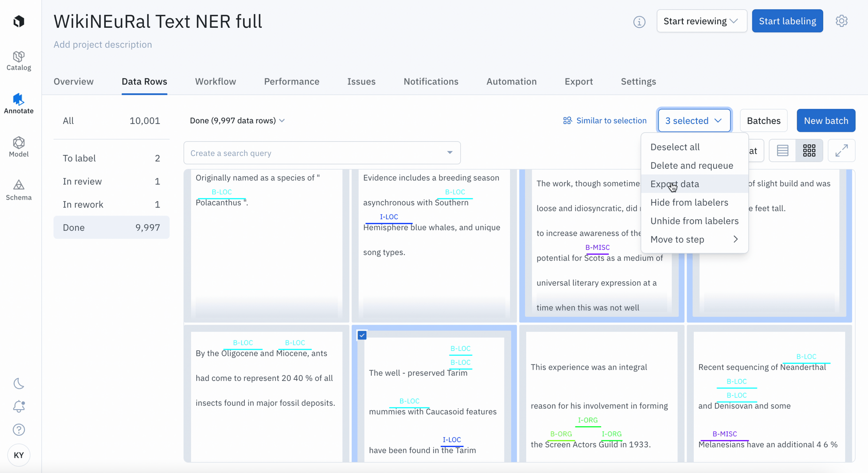Switch to the Workflow tab

click(x=215, y=82)
